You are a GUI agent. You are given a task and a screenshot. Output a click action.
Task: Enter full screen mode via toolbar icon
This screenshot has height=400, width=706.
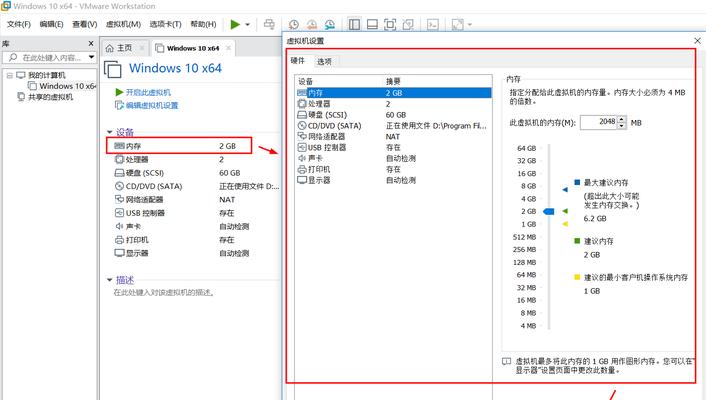390,24
